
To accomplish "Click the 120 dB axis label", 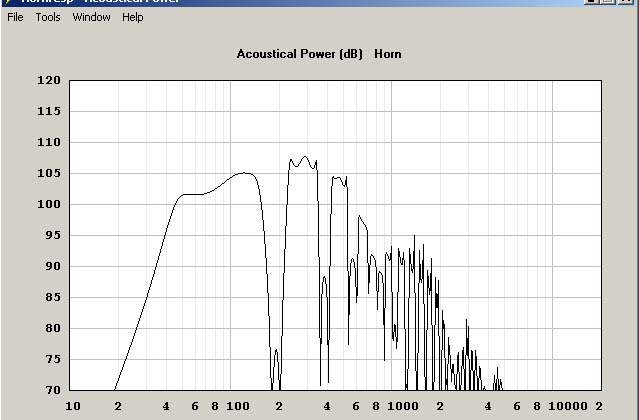I will click(x=49, y=80).
